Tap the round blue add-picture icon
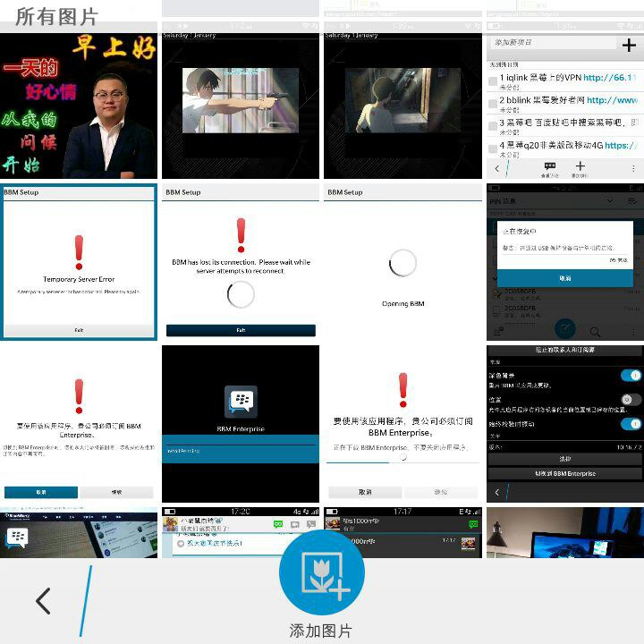This screenshot has height=644, width=644. (x=322, y=572)
